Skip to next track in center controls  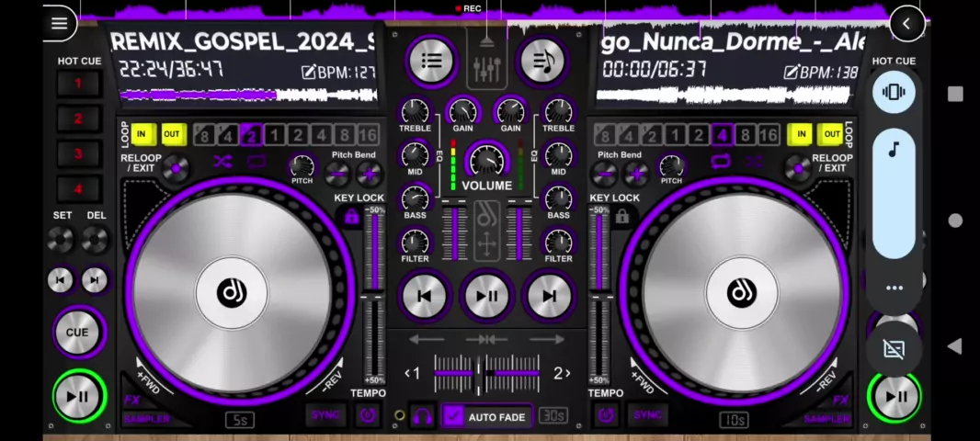(x=549, y=296)
